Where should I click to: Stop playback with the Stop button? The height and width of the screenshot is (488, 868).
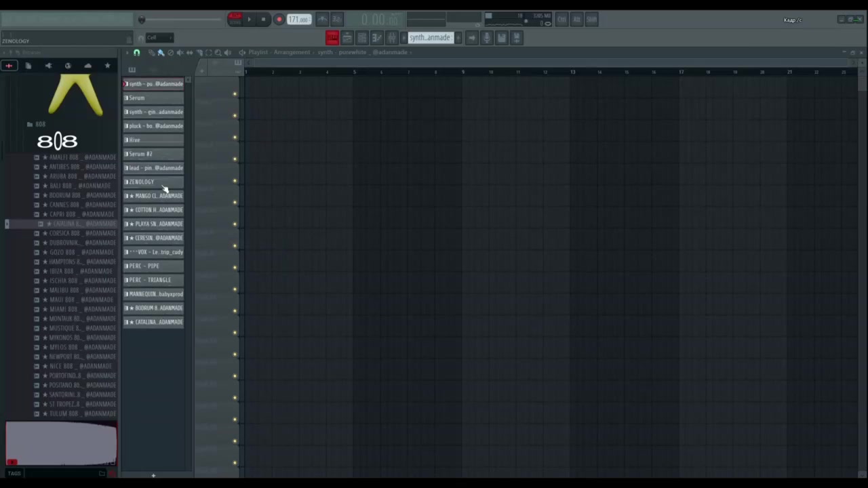263,20
